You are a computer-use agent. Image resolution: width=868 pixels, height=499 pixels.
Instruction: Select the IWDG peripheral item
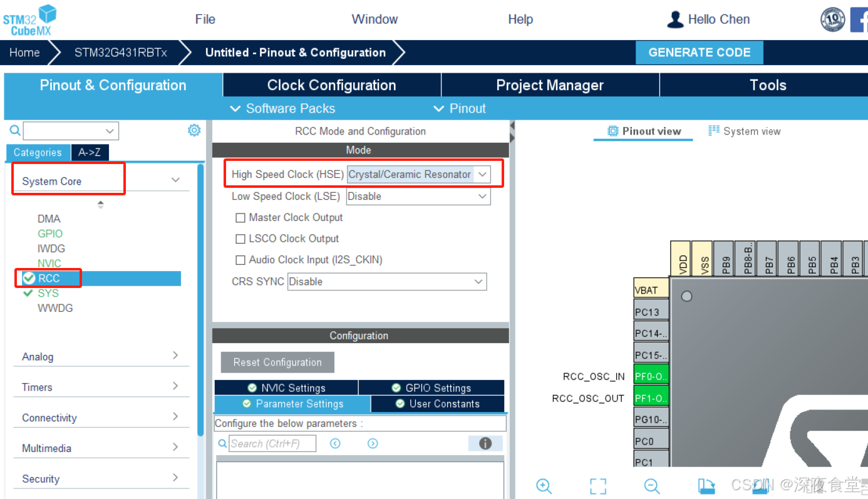click(x=51, y=249)
